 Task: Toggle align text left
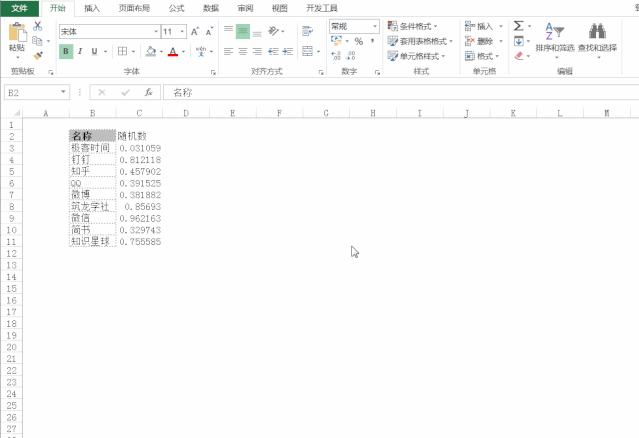coord(228,51)
